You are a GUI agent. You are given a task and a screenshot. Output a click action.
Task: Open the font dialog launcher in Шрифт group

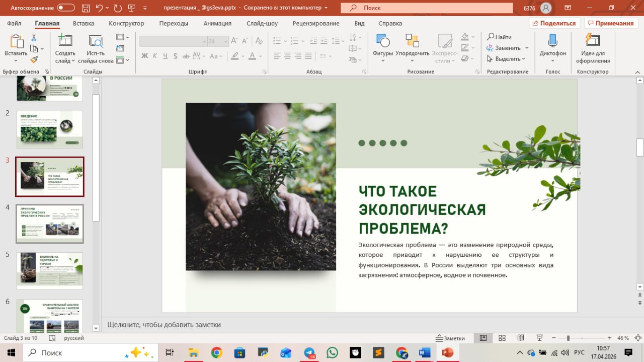point(265,72)
